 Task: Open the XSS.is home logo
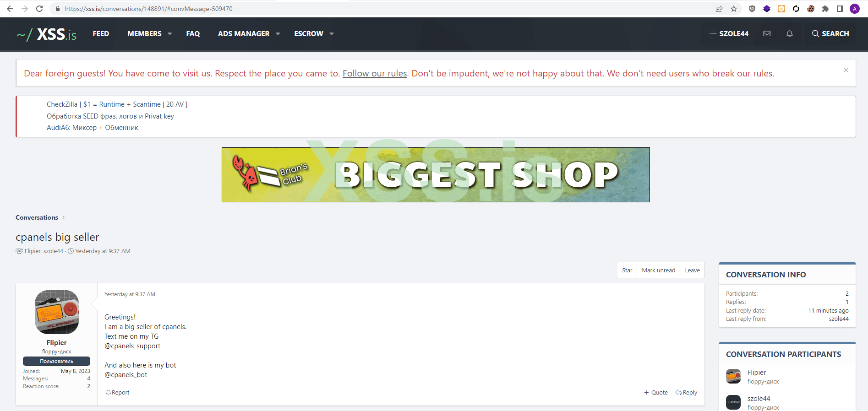tap(47, 34)
